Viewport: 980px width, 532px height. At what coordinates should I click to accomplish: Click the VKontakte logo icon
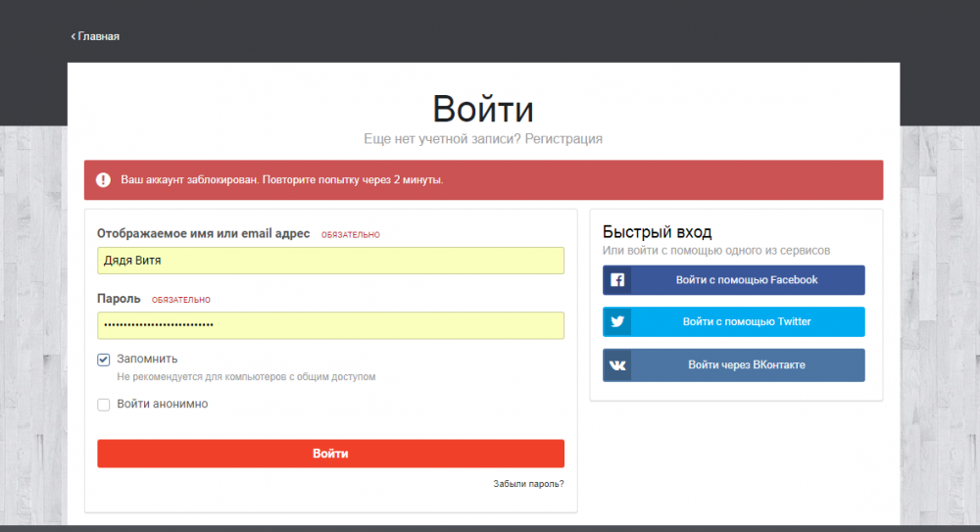pyautogui.click(x=617, y=364)
